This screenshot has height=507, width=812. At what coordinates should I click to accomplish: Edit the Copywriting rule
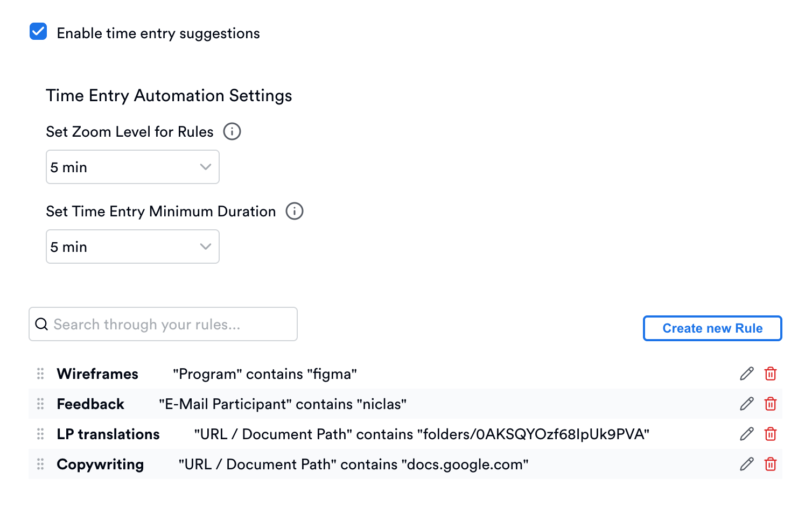746,464
